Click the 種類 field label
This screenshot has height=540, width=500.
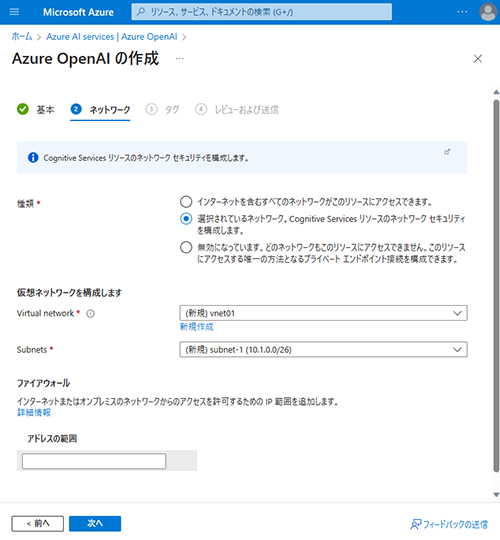tap(25, 204)
